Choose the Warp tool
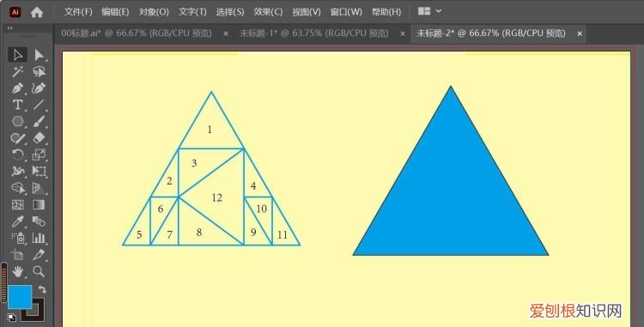This screenshot has height=327, width=644. tap(18, 172)
